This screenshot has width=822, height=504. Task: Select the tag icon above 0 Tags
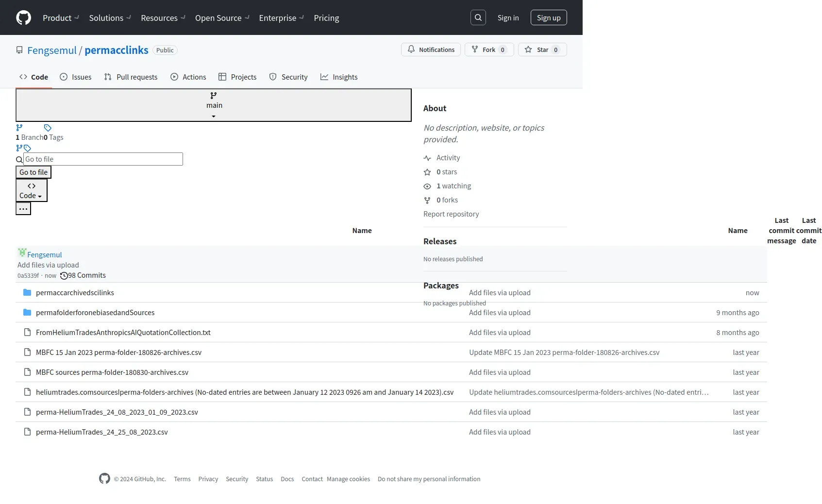click(x=48, y=128)
